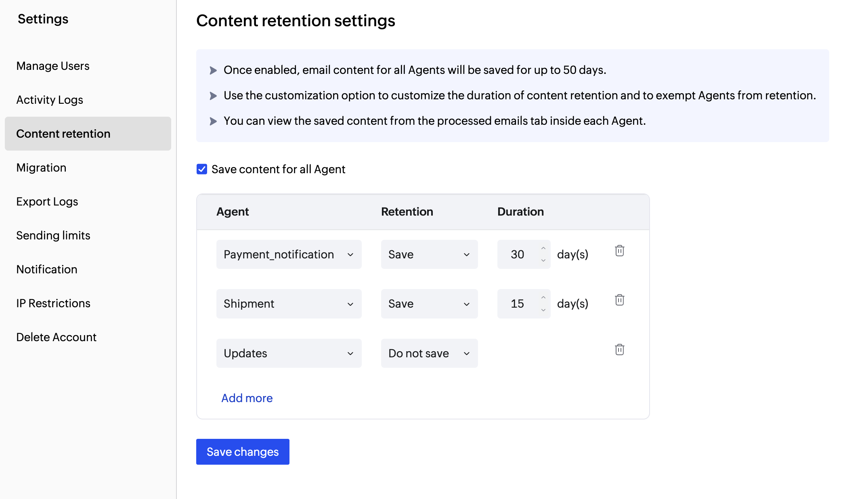Click the arrow bullet beside the 50 days note
This screenshot has width=868, height=499.
(x=213, y=70)
